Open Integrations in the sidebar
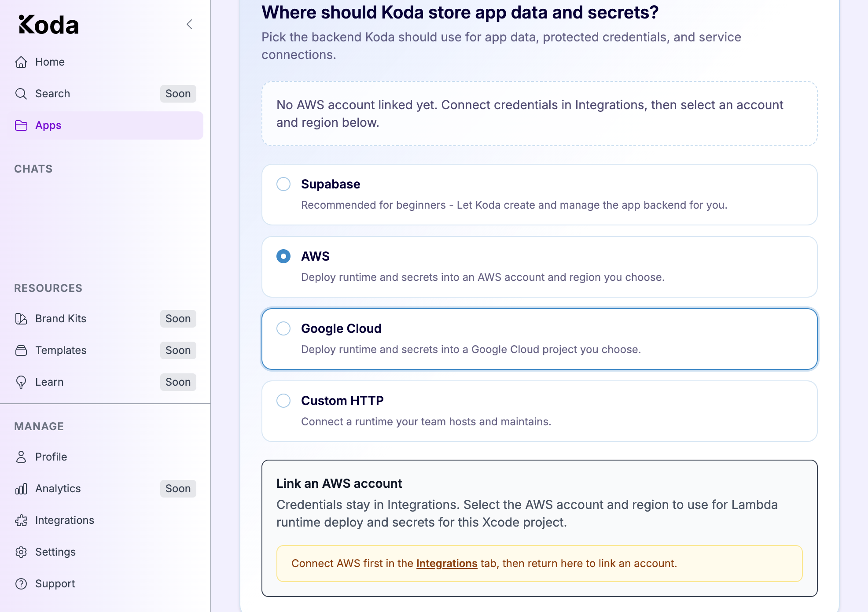Viewport: 868px width, 612px height. coord(105,520)
